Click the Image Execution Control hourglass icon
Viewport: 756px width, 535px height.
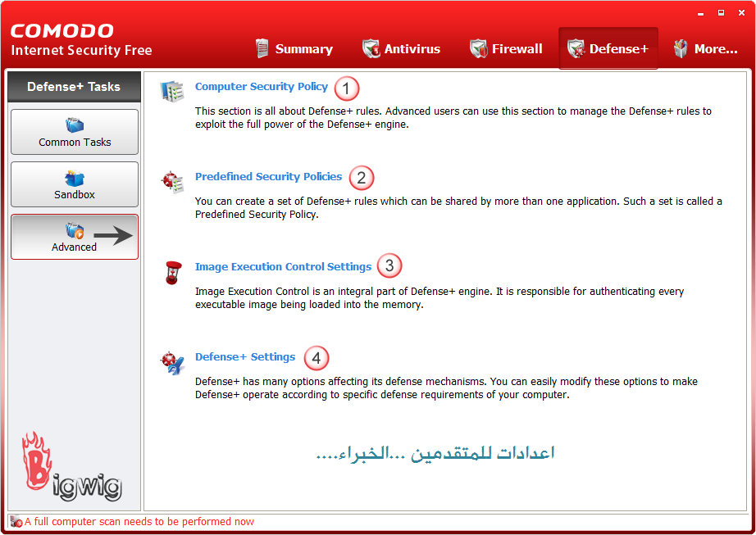(172, 272)
